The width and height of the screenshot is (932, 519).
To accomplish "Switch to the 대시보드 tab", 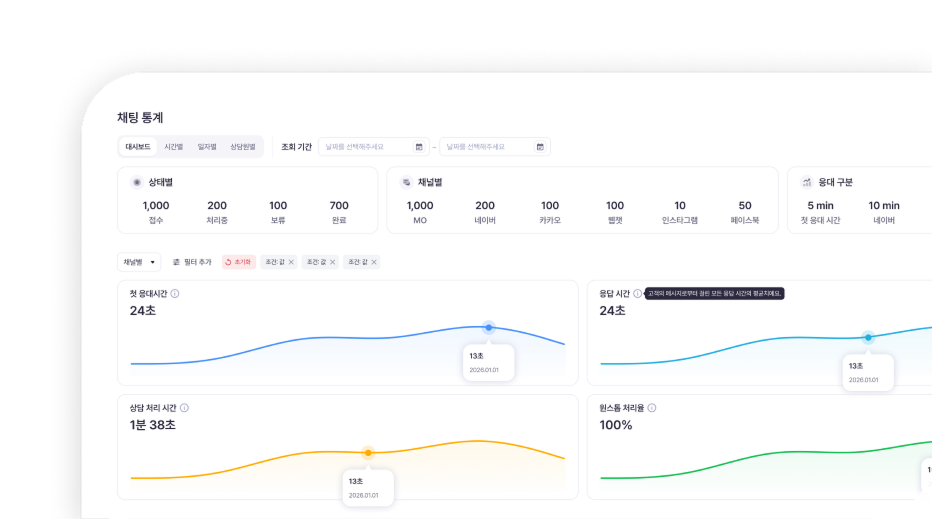I will (138, 147).
